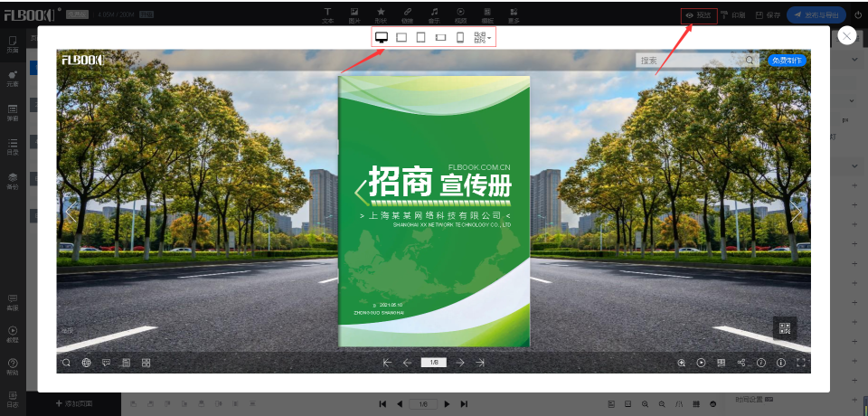868x416 pixels.
Task: Insert a shape with 形状 star tool
Action: (381, 15)
